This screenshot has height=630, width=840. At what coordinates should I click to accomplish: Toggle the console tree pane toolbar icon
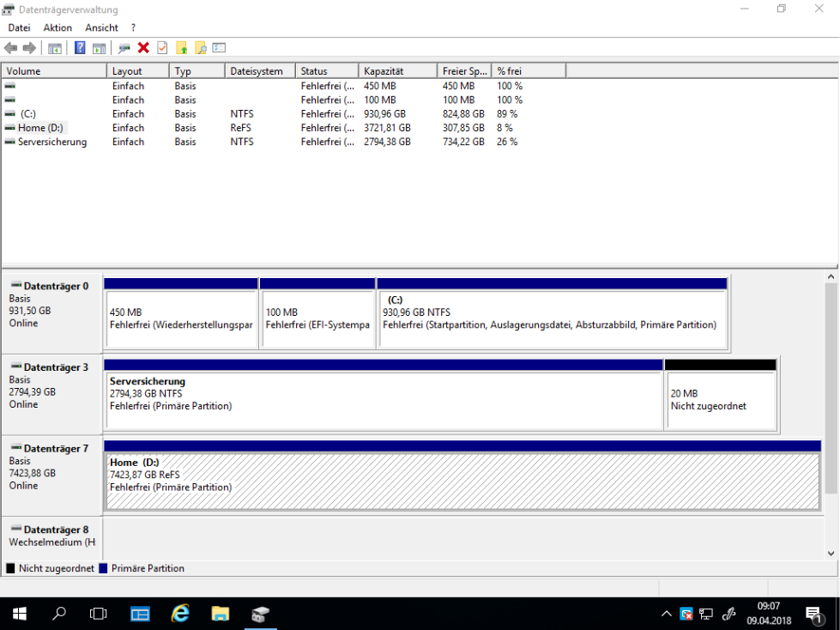click(55, 48)
